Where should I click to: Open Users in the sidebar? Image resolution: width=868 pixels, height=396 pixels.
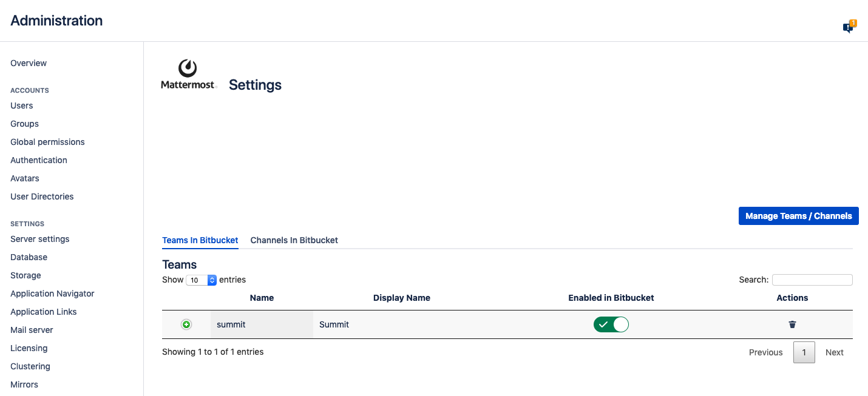click(22, 106)
